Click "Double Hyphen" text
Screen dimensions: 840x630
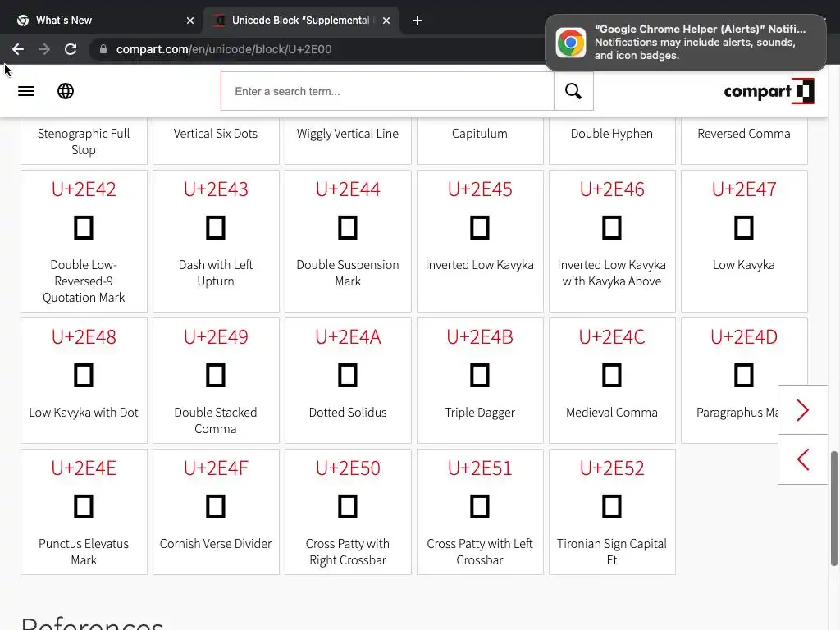(612, 134)
